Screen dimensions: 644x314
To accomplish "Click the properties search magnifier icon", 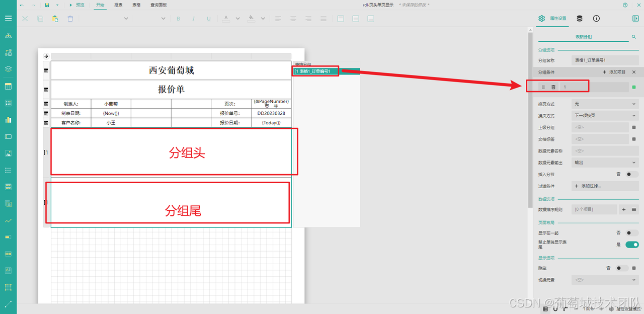I will tap(634, 37).
